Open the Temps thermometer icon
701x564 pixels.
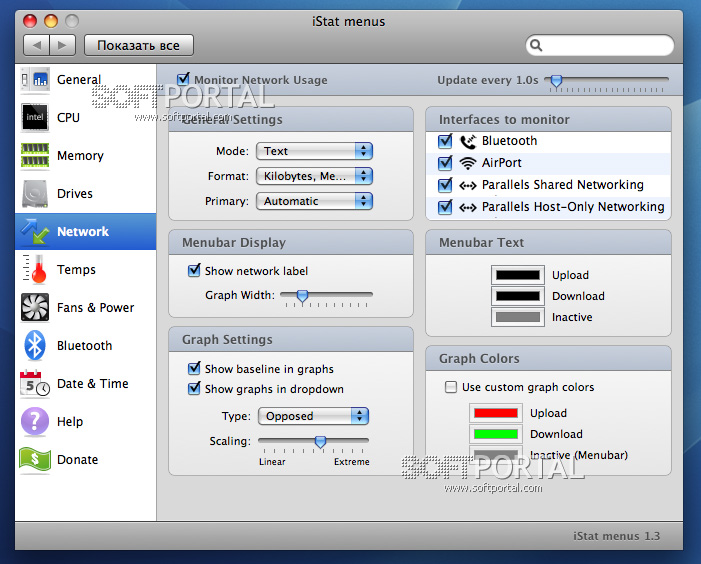pyautogui.click(x=35, y=269)
